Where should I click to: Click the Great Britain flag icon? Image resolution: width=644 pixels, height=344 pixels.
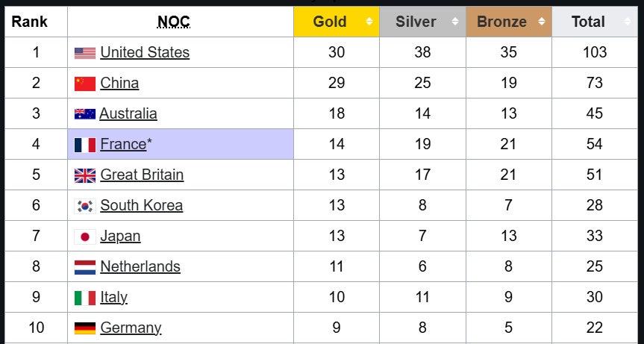coord(85,175)
